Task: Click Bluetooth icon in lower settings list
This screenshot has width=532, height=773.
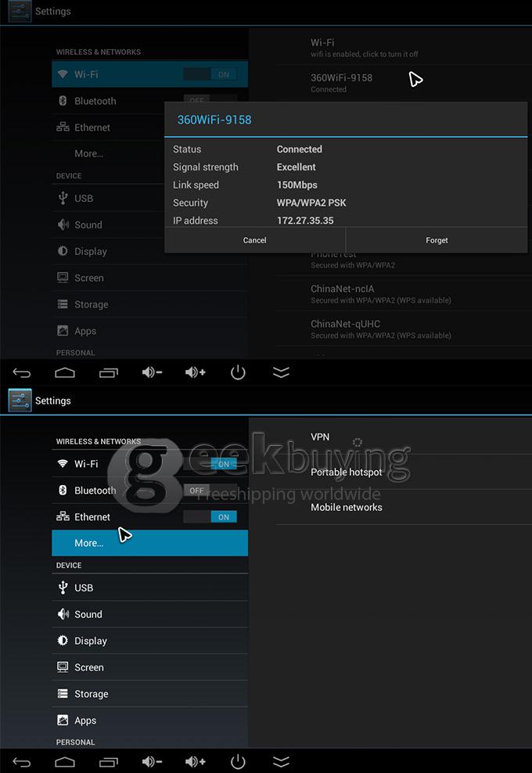Action: 63,490
